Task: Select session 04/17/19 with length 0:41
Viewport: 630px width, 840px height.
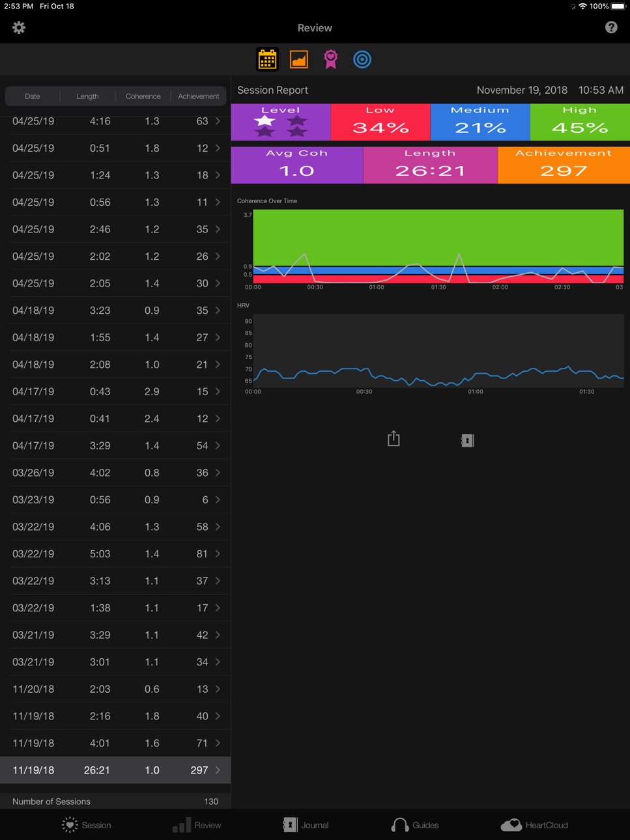Action: pos(115,419)
